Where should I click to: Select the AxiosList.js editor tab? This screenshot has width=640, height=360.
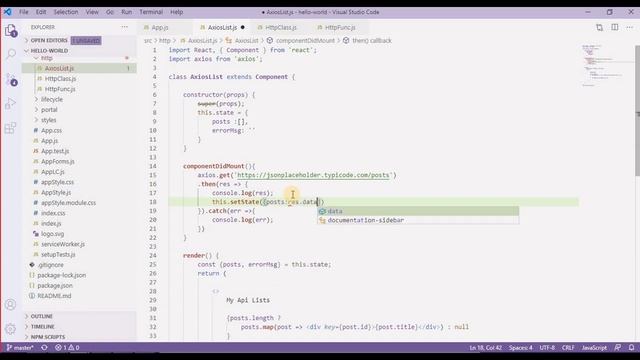point(222,27)
